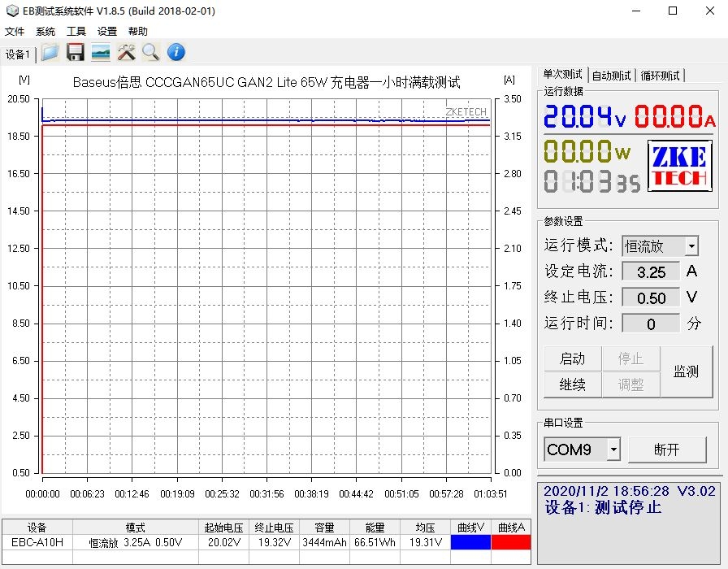728x569 pixels.
Task: Click the ZKE TECH logo panel
Action: 678,166
